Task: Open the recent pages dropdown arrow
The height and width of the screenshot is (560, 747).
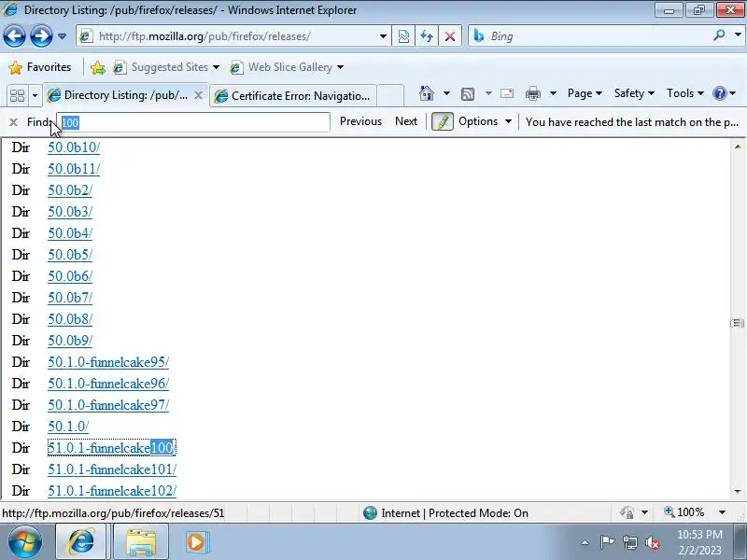Action: [62, 36]
